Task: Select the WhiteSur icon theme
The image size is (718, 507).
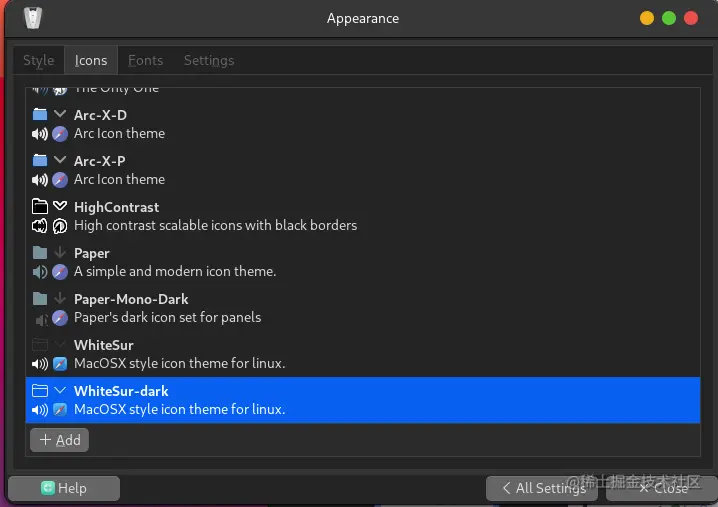Action: [x=363, y=354]
